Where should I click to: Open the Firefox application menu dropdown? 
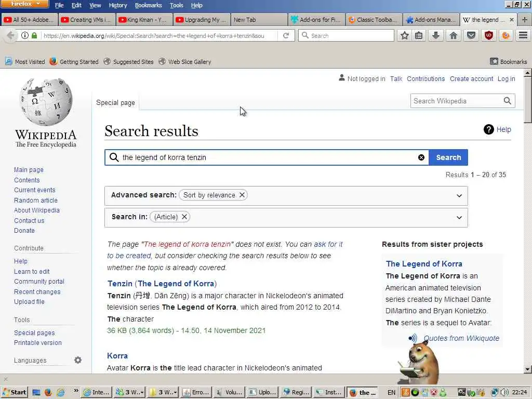[25, 4]
